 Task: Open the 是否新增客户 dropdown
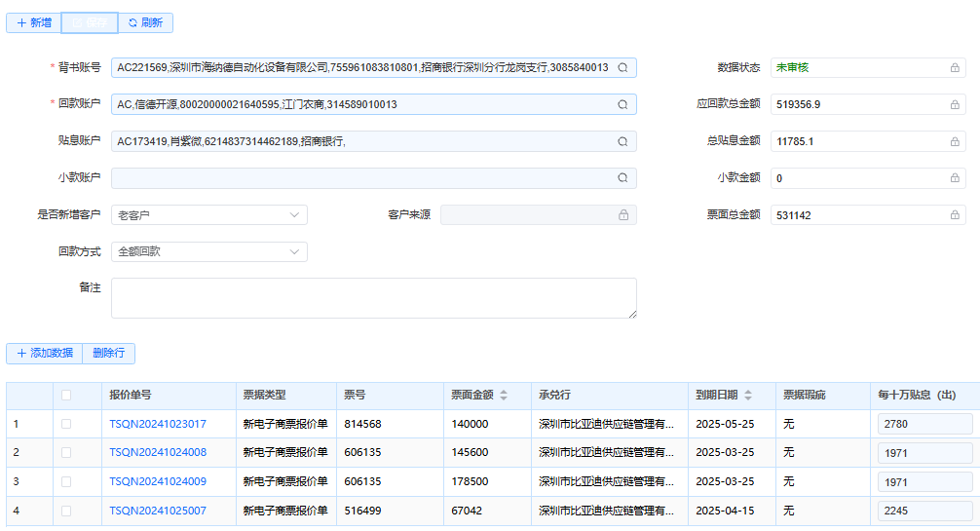209,215
